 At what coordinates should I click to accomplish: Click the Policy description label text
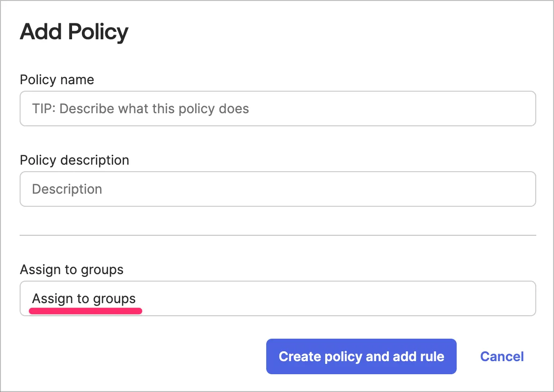click(74, 160)
